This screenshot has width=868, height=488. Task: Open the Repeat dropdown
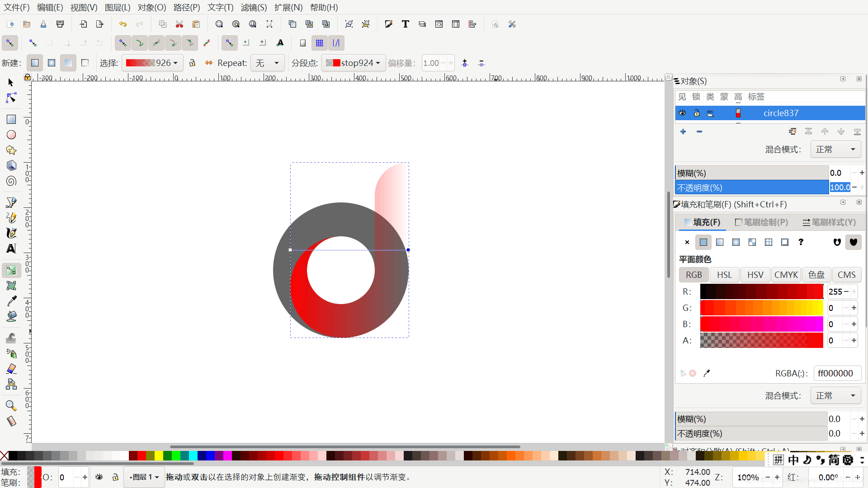click(x=267, y=63)
